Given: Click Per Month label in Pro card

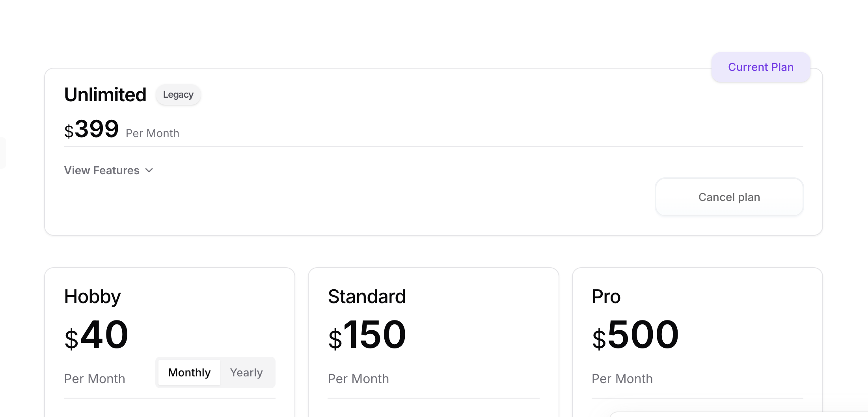Looking at the screenshot, I should (622, 379).
